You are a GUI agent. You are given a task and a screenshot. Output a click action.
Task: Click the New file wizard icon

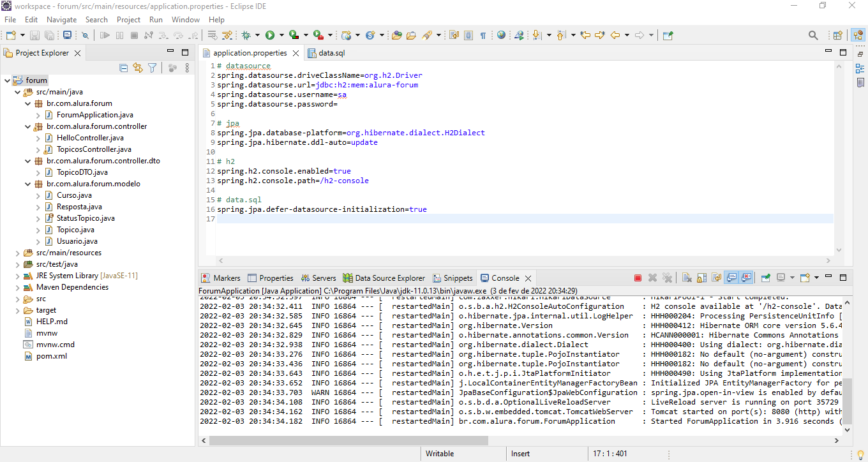coord(10,35)
